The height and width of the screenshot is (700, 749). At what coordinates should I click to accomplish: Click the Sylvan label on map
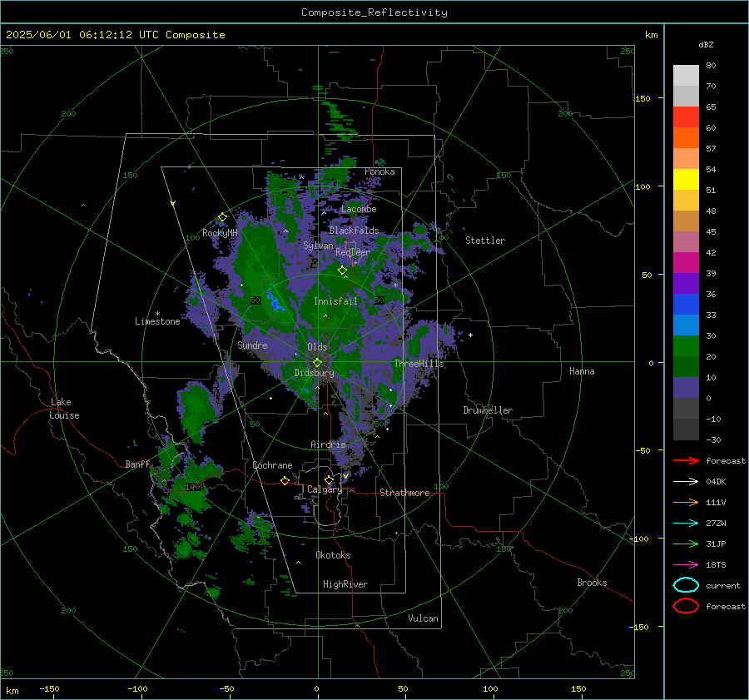(x=318, y=246)
